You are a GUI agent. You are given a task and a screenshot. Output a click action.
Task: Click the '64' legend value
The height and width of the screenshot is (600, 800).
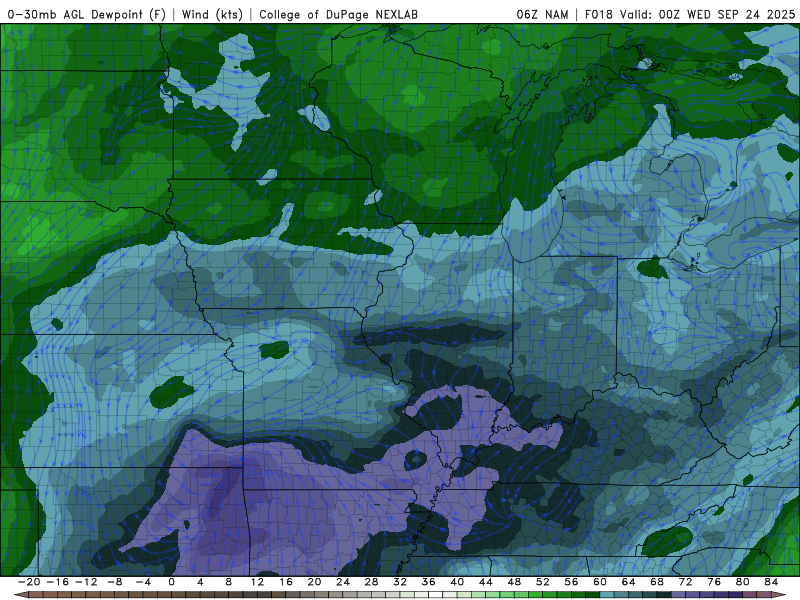(x=629, y=582)
